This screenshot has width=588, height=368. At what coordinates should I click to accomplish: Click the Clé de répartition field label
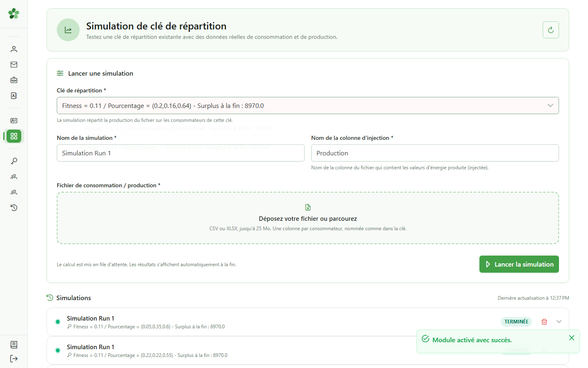[81, 90]
